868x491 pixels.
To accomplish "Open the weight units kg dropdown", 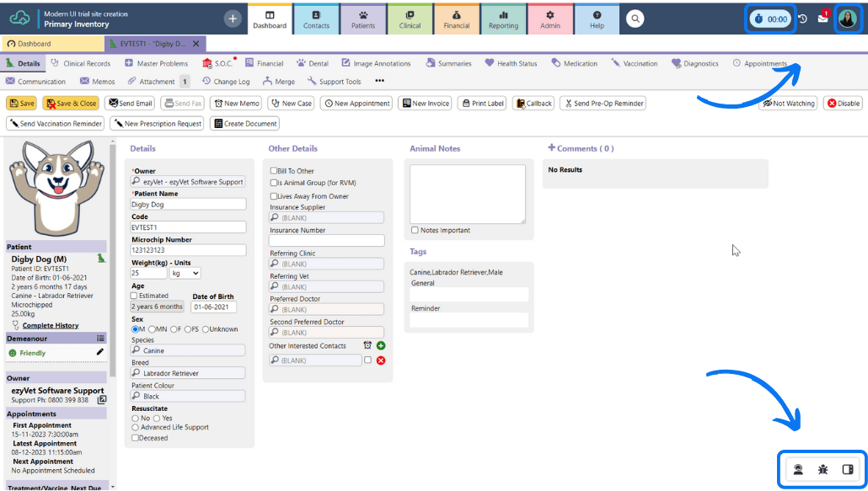I will tap(185, 273).
